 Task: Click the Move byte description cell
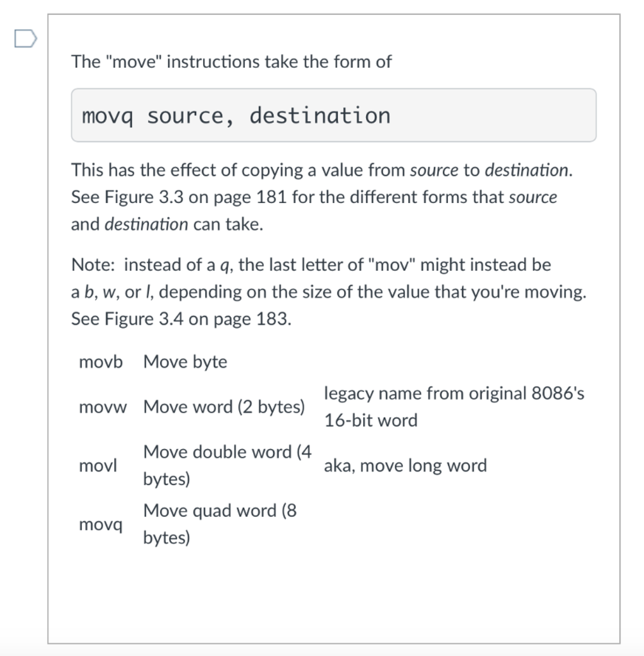pos(185,362)
